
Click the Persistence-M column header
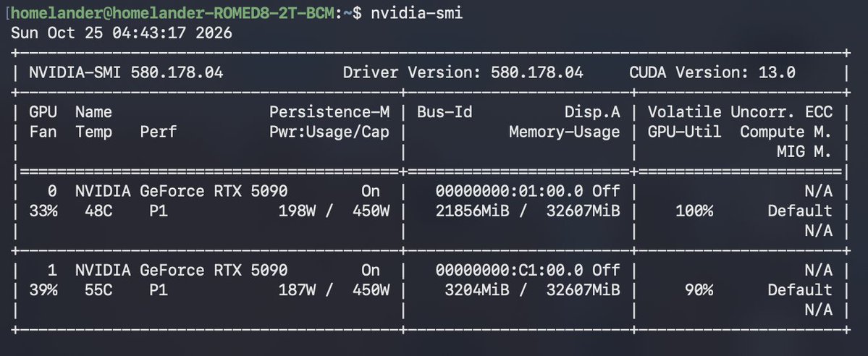coord(329,112)
